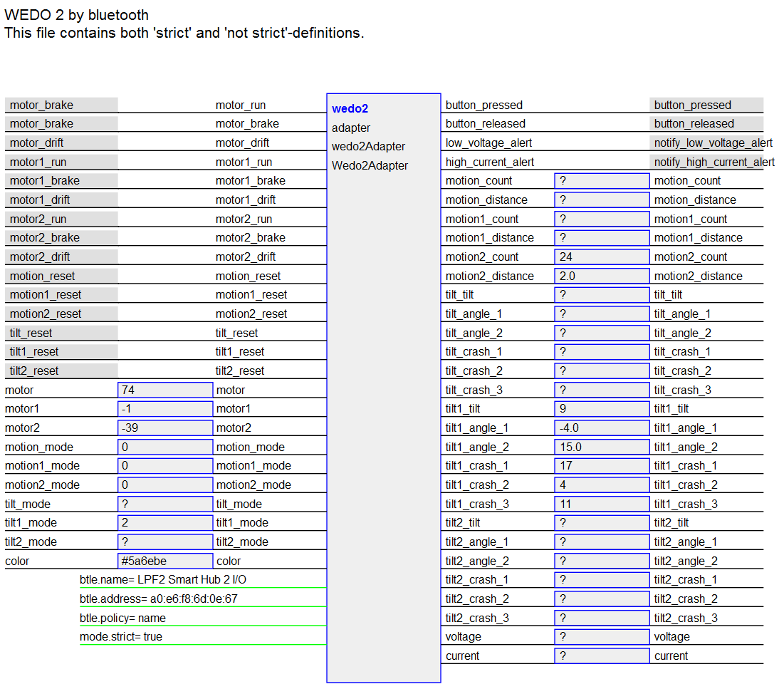784x689 pixels.
Task: Select the tilt1_angle_1 field showing -4.0
Action: tap(602, 428)
